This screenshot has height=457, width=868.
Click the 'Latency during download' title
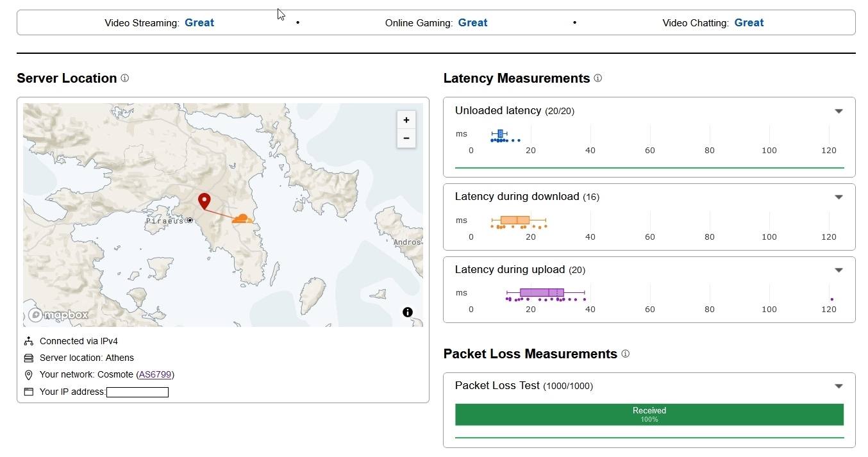coord(517,196)
